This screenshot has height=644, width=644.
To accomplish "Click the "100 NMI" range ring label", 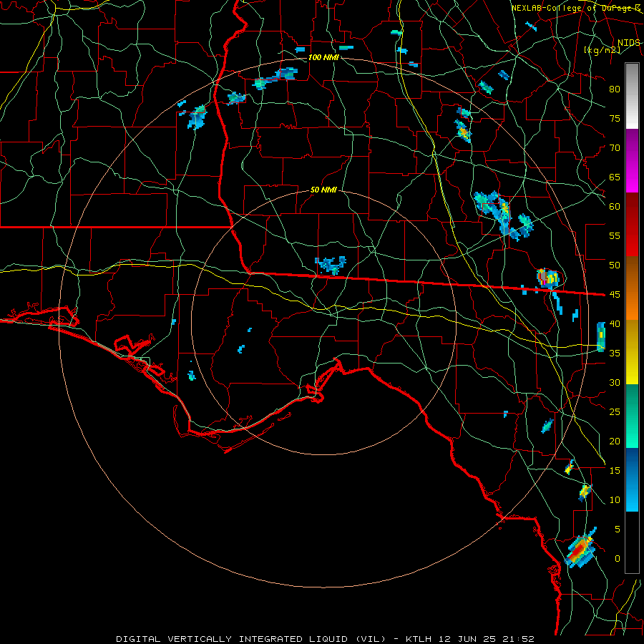I will pyautogui.click(x=323, y=57).
